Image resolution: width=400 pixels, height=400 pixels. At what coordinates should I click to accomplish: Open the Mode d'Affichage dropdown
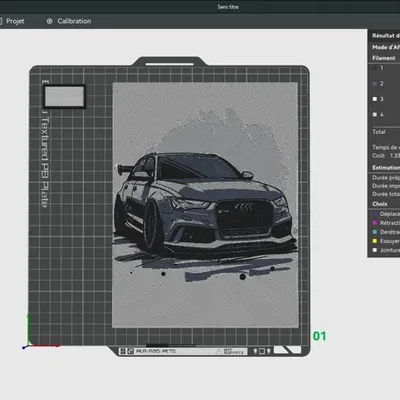[x=386, y=47]
